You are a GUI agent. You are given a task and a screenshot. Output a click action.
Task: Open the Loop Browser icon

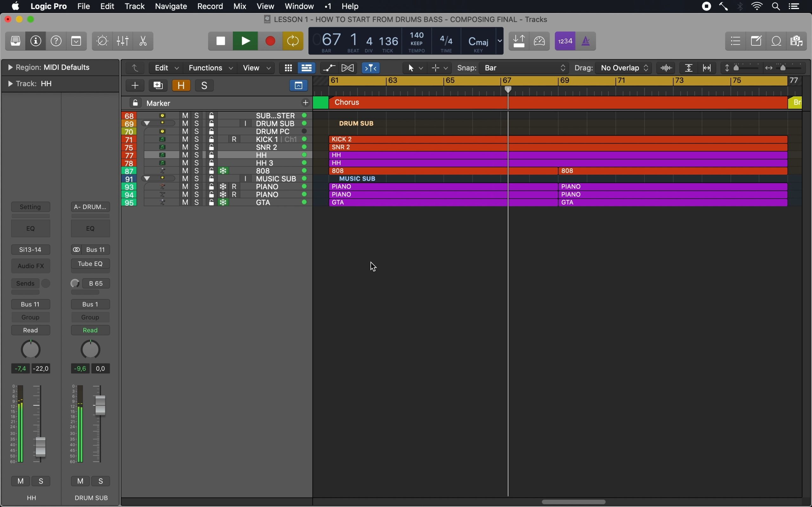(x=777, y=41)
